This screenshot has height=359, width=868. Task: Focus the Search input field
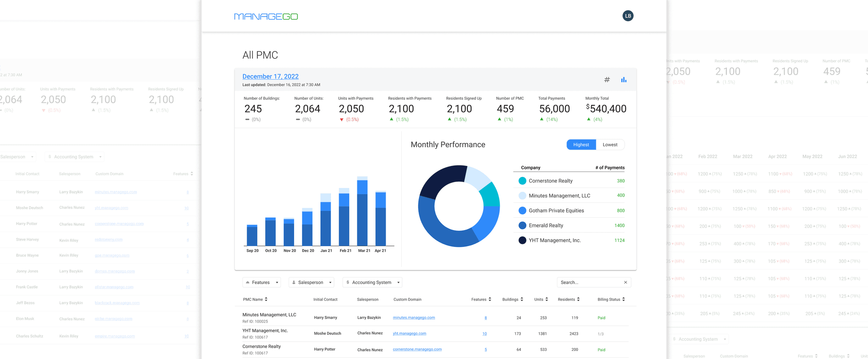(590, 282)
